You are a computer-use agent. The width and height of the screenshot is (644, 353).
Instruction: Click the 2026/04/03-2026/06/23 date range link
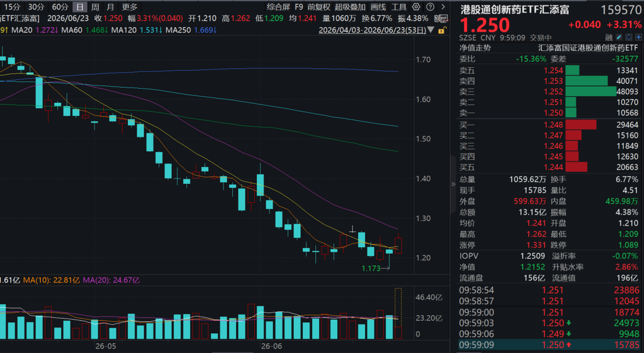[372, 30]
